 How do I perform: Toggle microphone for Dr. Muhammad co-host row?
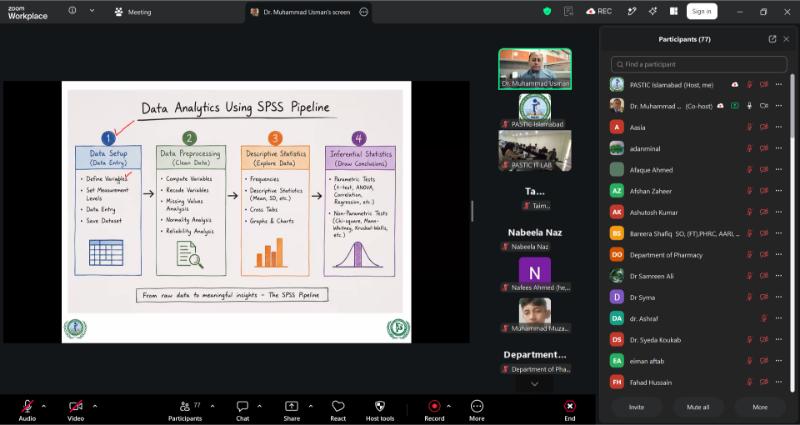tap(749, 106)
